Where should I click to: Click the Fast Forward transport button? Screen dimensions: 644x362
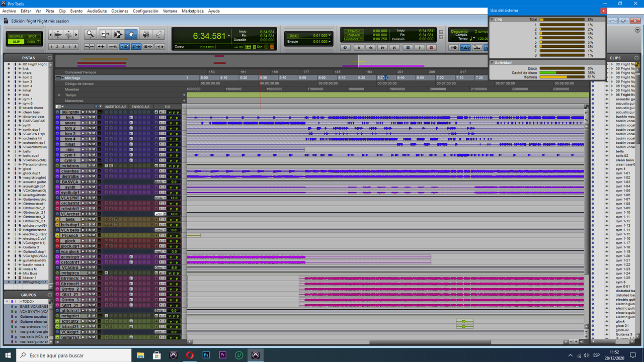point(382,48)
